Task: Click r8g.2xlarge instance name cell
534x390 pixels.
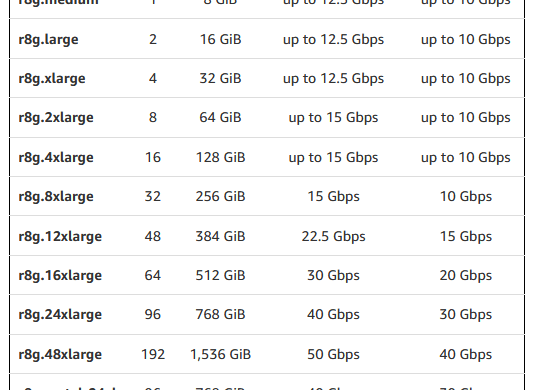Action: [56, 118]
